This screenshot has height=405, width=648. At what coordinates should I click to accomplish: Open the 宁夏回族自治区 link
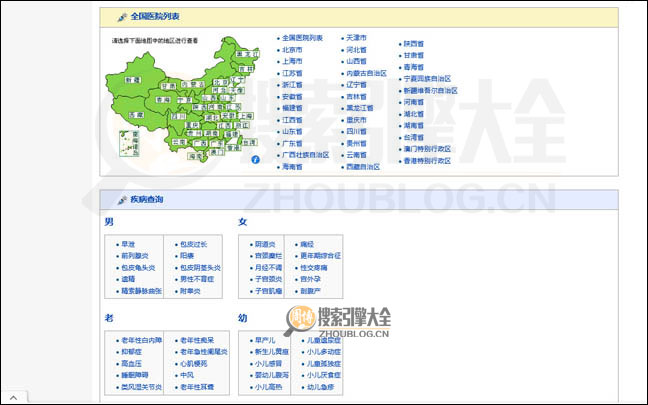427,79
